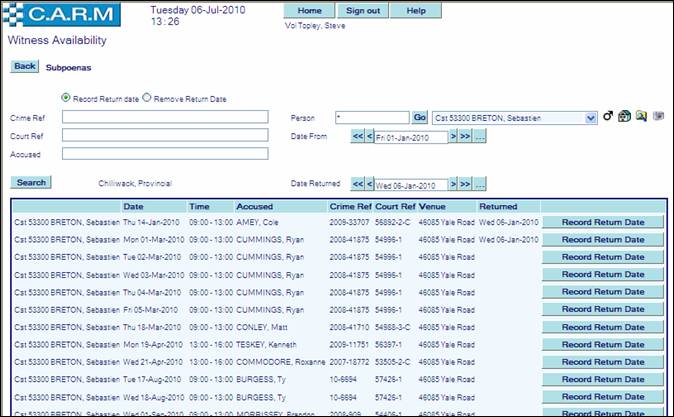Viewport: 674px width, 417px height.
Task: Click the Crime Ref input field
Action: (x=165, y=117)
